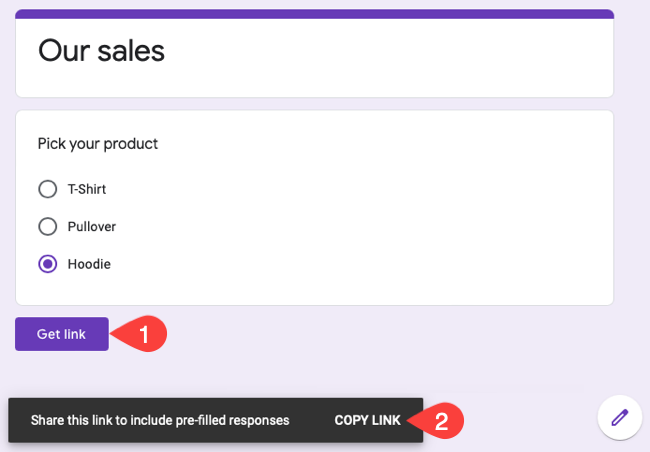The height and width of the screenshot is (452, 650).
Task: Click the red annotation marker numbered 1
Action: tap(142, 334)
